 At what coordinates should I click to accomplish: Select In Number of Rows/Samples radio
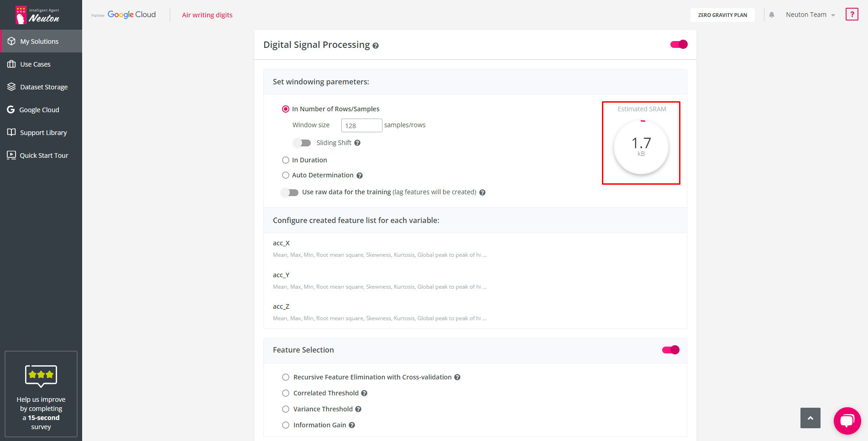286,109
